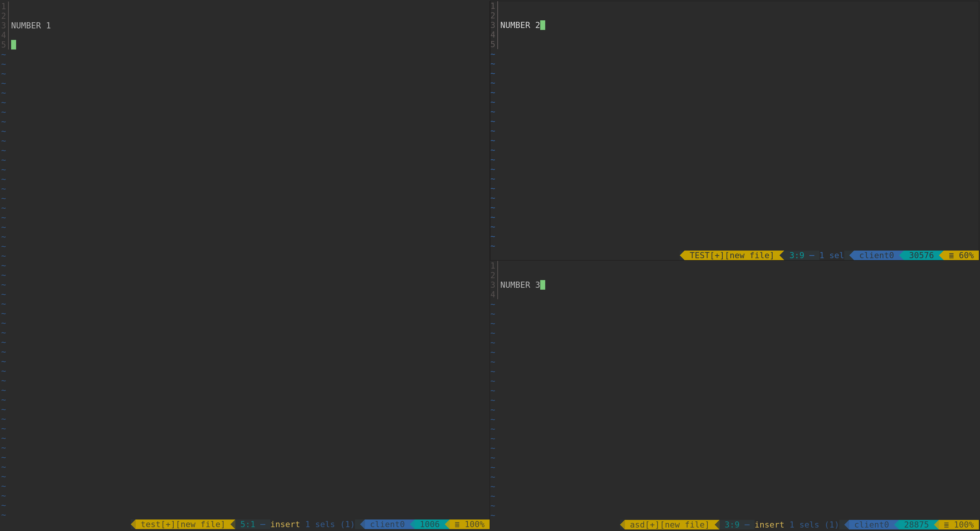Click 'insert' mode label in test pane status bar
This screenshot has height=531, width=980.
pyautogui.click(x=285, y=524)
